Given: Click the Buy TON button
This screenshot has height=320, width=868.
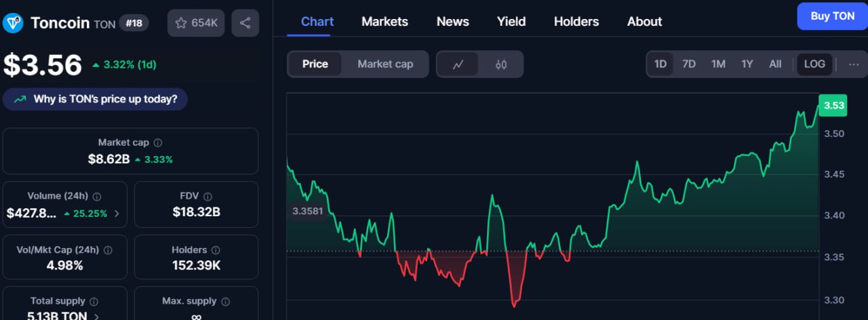Looking at the screenshot, I should point(832,16).
